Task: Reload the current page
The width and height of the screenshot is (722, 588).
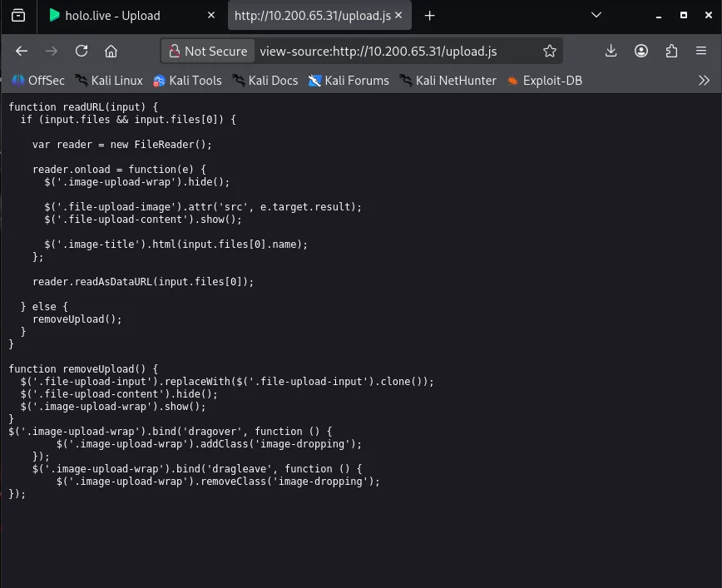Action: tap(82, 51)
